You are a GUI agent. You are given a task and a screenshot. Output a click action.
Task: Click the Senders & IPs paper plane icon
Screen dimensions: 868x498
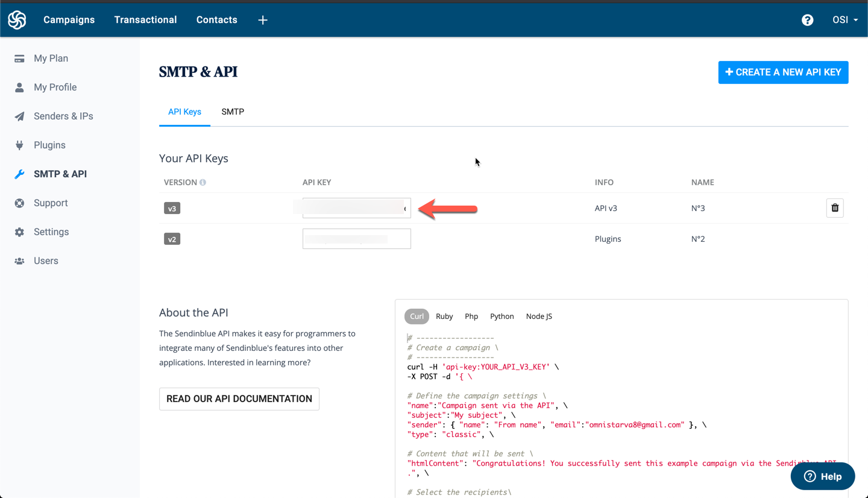click(x=19, y=116)
